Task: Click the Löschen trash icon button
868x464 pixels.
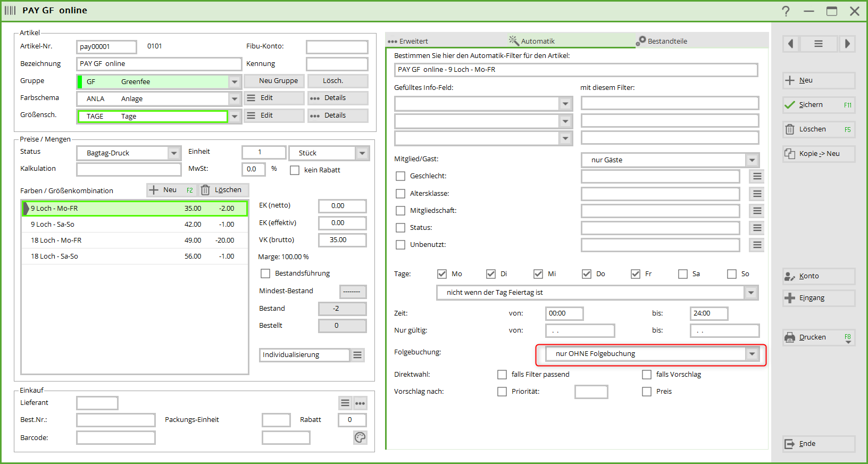Action: (x=819, y=129)
